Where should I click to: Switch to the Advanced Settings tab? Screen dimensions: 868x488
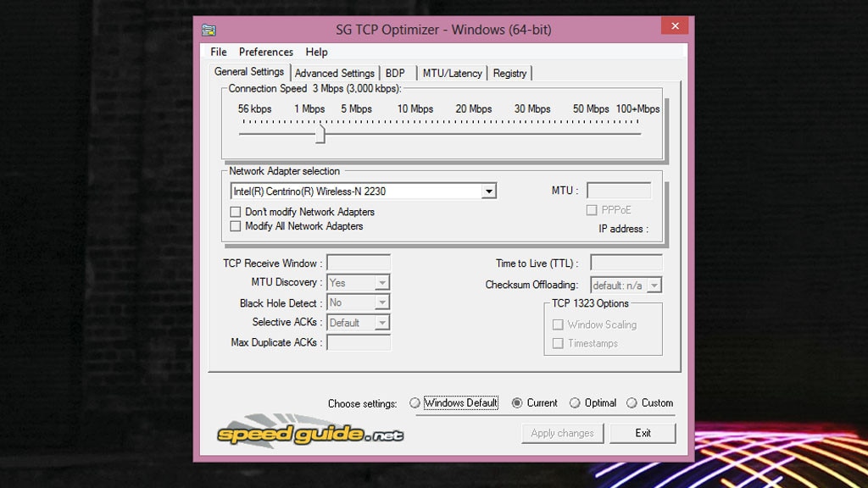pyautogui.click(x=335, y=73)
